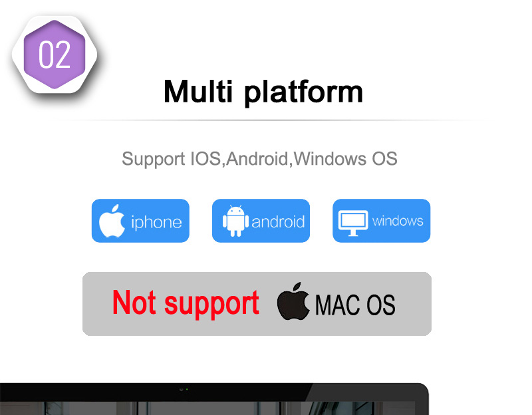Screen dimensions: 532x415
Task: Click the white Apple logo on iphone button
Action: coord(112,221)
